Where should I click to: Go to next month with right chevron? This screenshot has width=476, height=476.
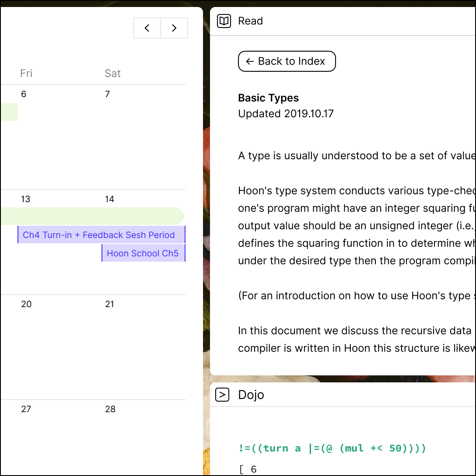(174, 28)
